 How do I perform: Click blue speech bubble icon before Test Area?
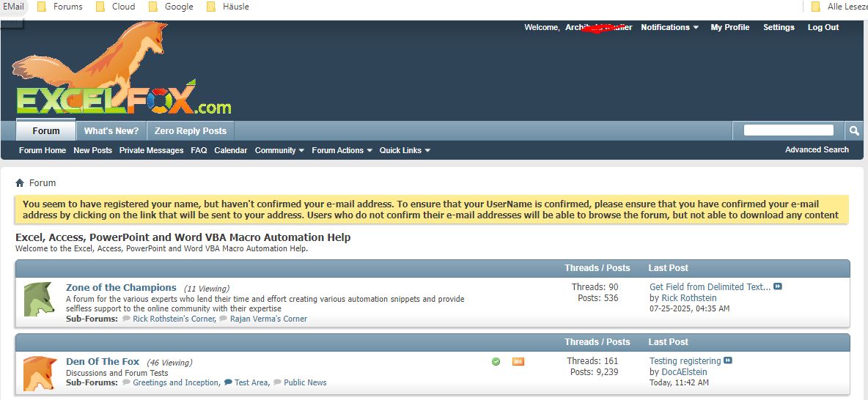pos(228,383)
